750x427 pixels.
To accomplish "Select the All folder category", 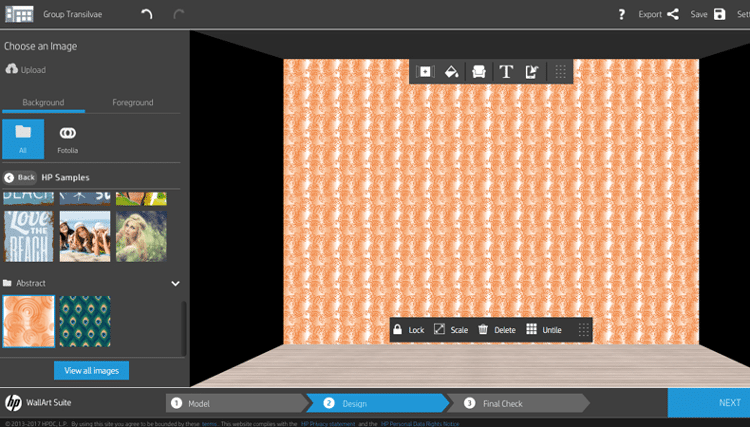I will tap(23, 139).
